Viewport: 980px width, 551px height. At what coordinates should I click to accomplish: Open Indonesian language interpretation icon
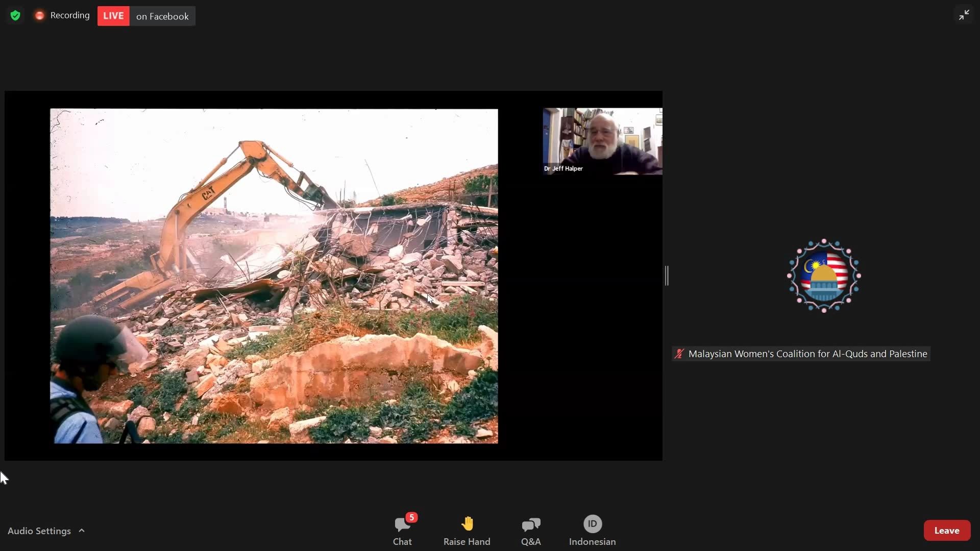(x=592, y=524)
